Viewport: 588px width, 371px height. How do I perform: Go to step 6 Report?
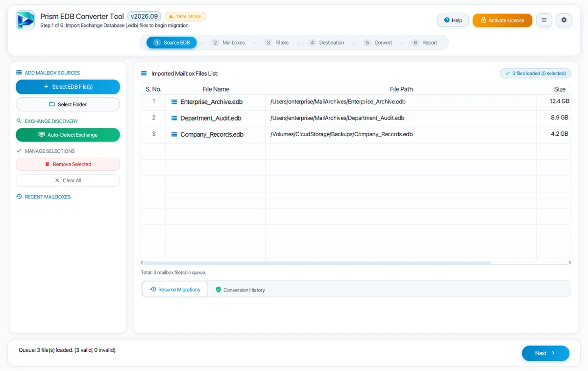424,43
